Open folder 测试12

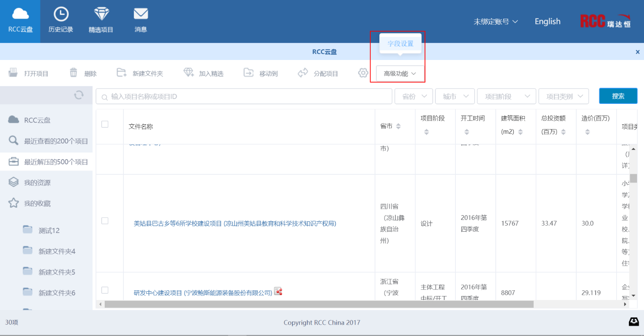41,230
